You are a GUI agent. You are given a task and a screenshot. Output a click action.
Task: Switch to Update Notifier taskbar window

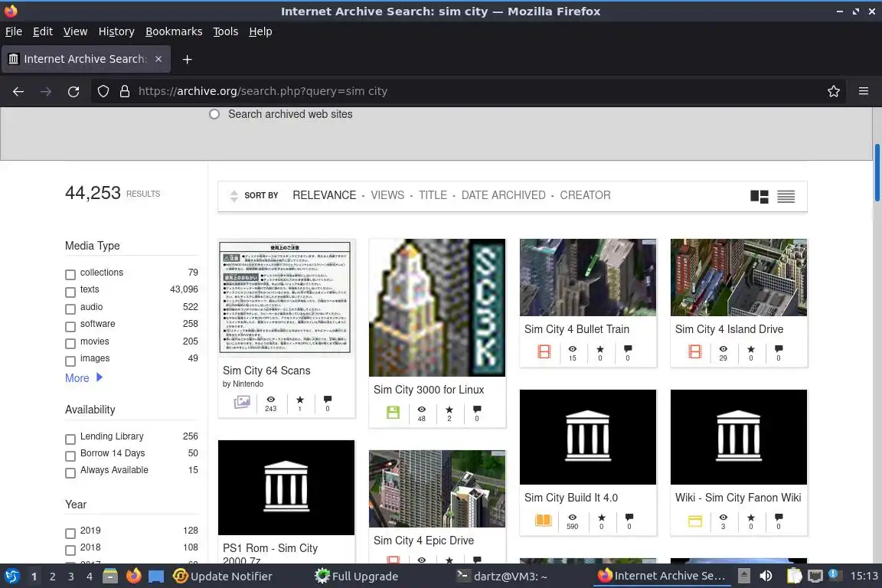coord(223,576)
